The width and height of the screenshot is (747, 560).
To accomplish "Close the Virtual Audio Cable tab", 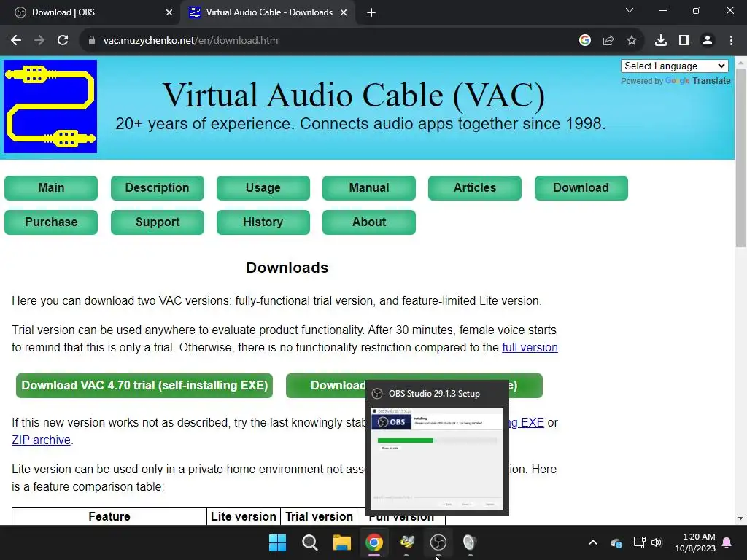I will [344, 12].
